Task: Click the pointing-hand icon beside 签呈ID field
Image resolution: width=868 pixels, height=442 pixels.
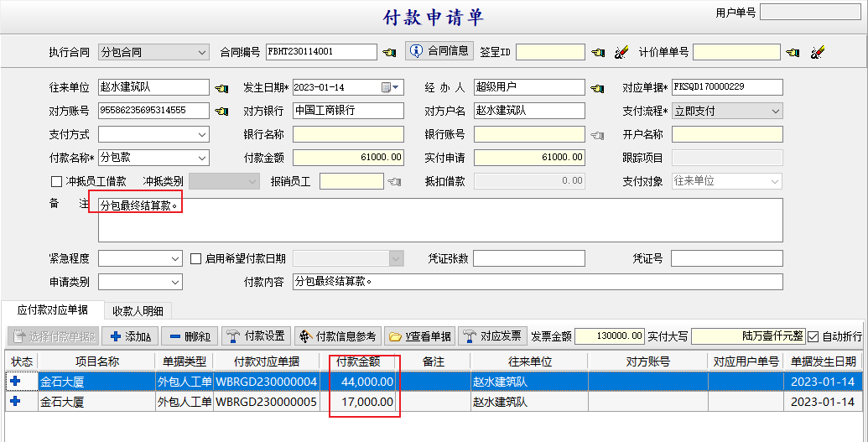Action: pyautogui.click(x=597, y=52)
